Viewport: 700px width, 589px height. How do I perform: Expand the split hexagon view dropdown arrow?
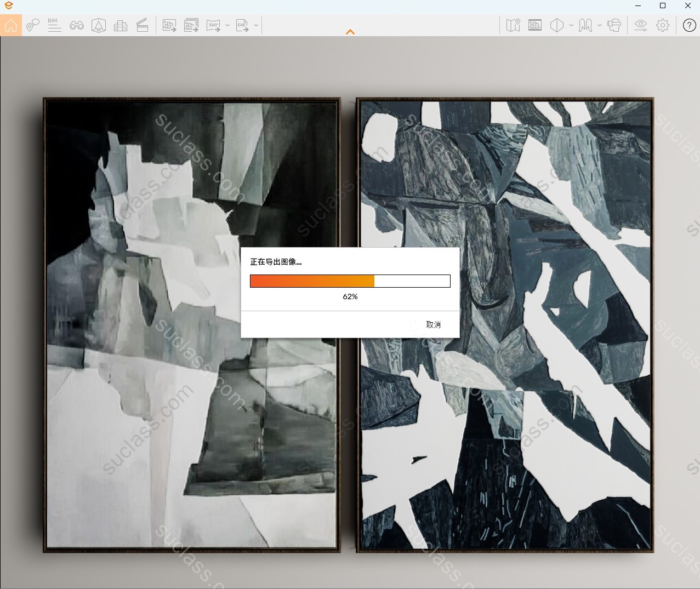571,25
